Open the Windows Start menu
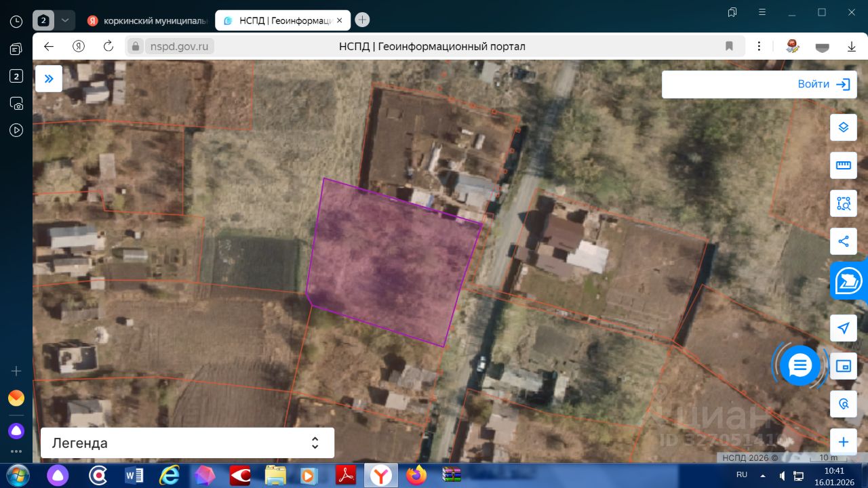Image resolution: width=868 pixels, height=488 pixels. click(x=16, y=475)
